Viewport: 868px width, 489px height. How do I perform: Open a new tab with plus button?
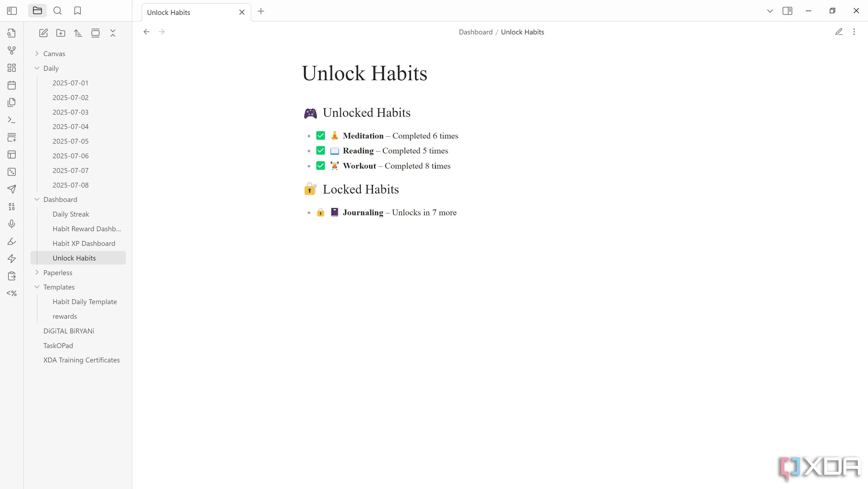pyautogui.click(x=261, y=11)
